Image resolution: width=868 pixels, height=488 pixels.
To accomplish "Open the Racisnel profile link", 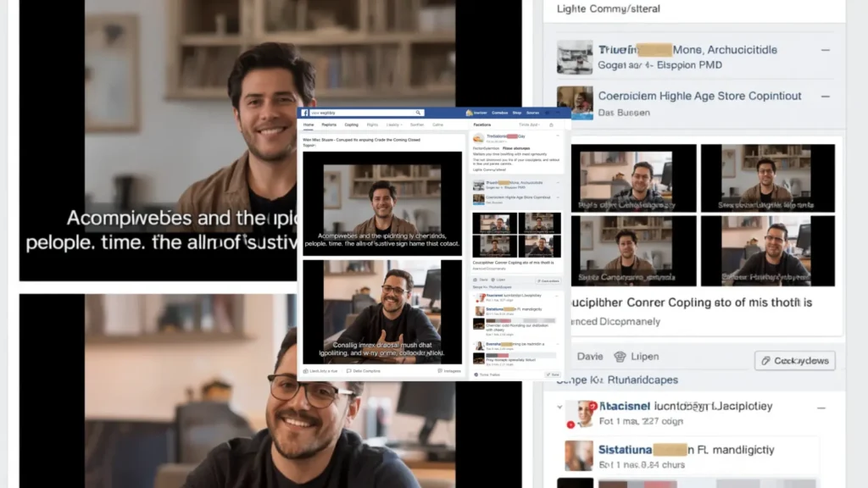I will coord(625,406).
